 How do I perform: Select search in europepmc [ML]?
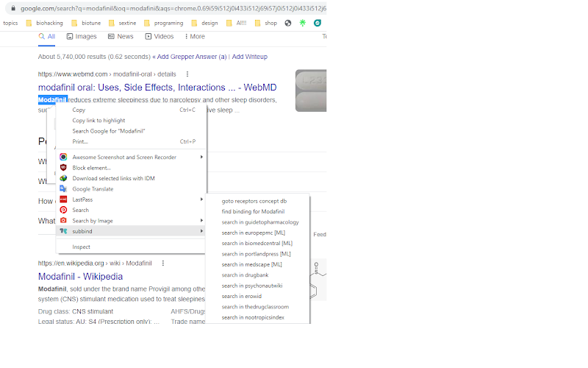[x=258, y=233]
